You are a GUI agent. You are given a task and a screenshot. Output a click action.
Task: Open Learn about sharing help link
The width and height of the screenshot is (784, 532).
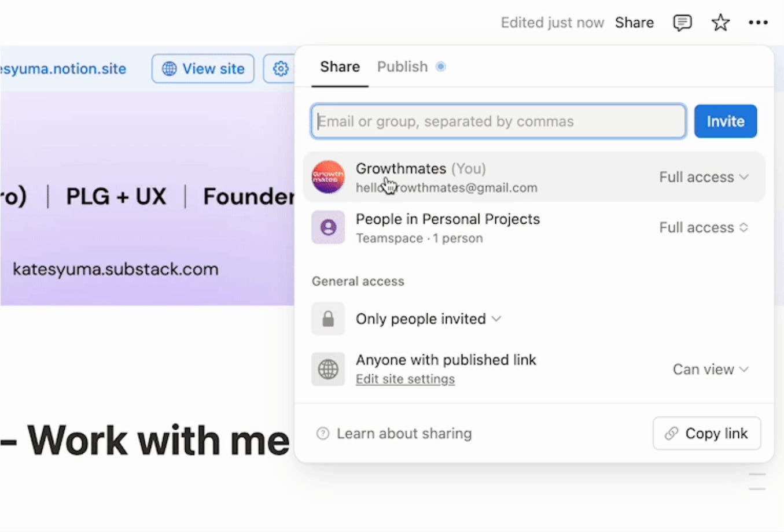pyautogui.click(x=404, y=433)
